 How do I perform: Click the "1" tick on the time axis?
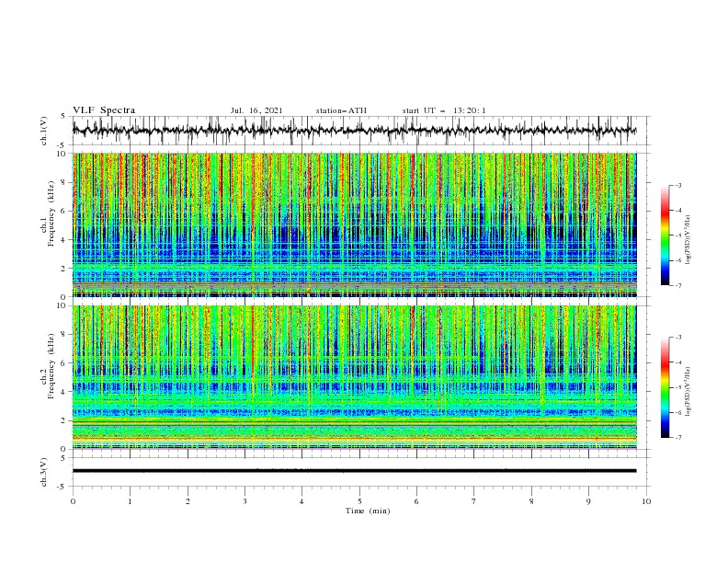coord(130,501)
